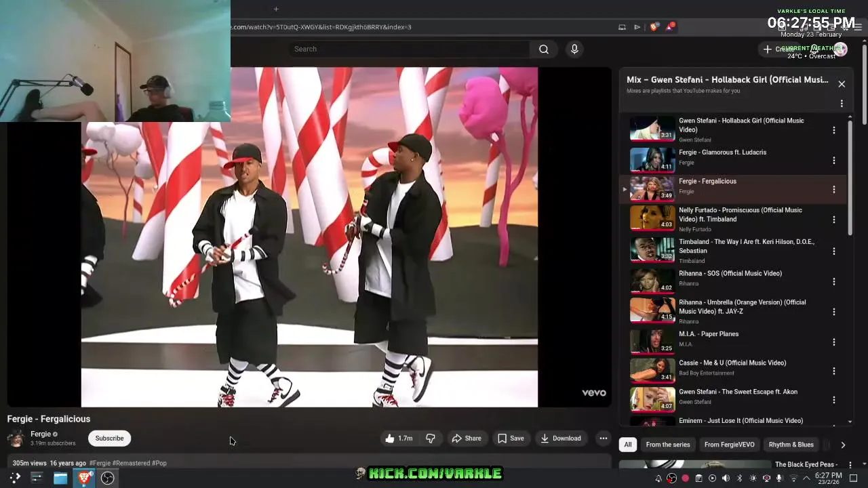The width and height of the screenshot is (868, 488).
Task: Open options for Promiscuous playlist item
Action: 834,220
